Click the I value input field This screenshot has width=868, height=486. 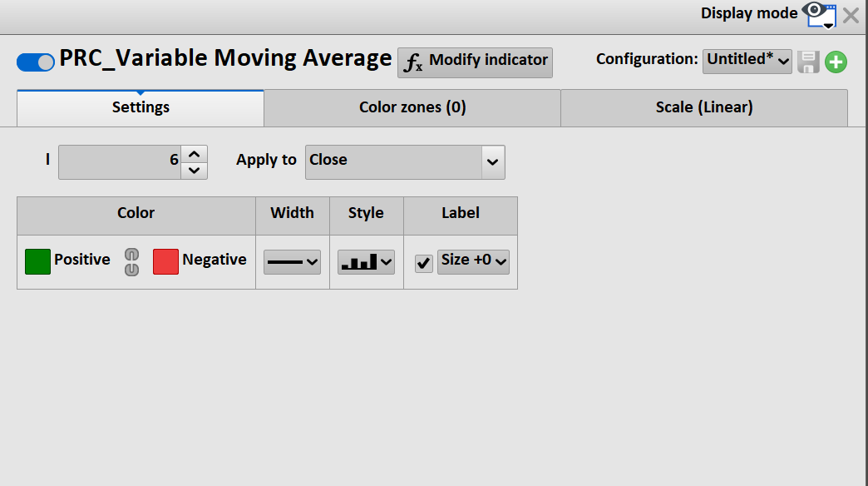[x=119, y=162]
